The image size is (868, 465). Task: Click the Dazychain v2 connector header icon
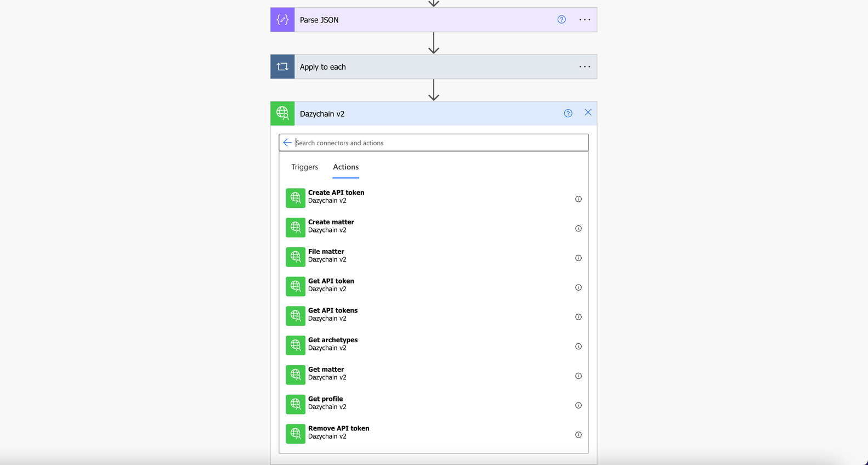coord(282,114)
